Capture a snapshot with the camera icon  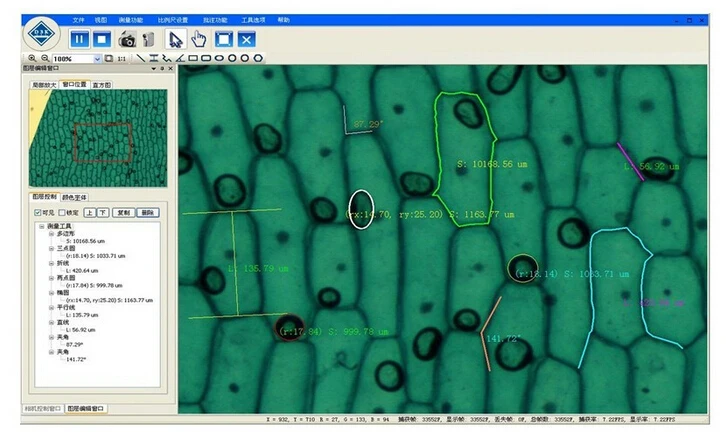[127, 40]
